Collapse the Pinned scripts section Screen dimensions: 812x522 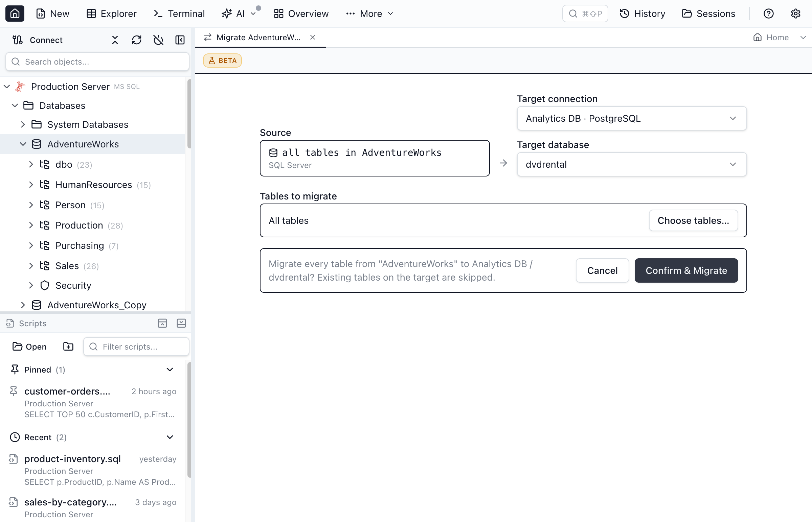(x=170, y=370)
